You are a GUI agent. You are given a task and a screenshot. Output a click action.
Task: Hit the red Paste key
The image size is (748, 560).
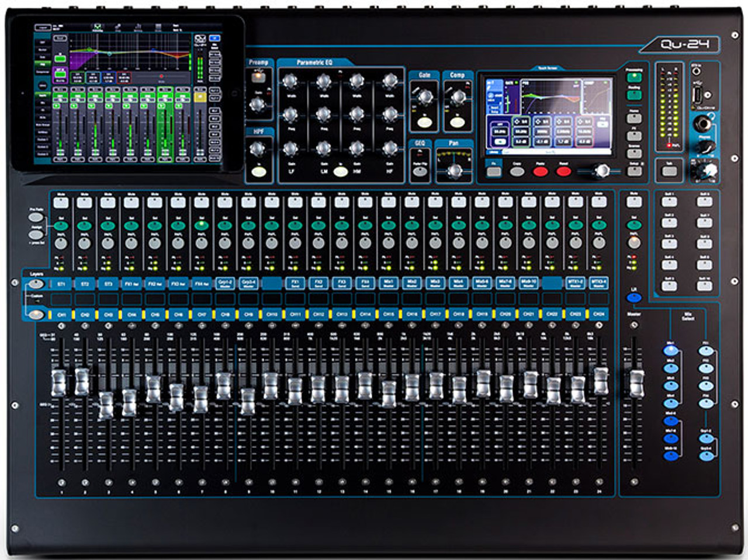[541, 172]
